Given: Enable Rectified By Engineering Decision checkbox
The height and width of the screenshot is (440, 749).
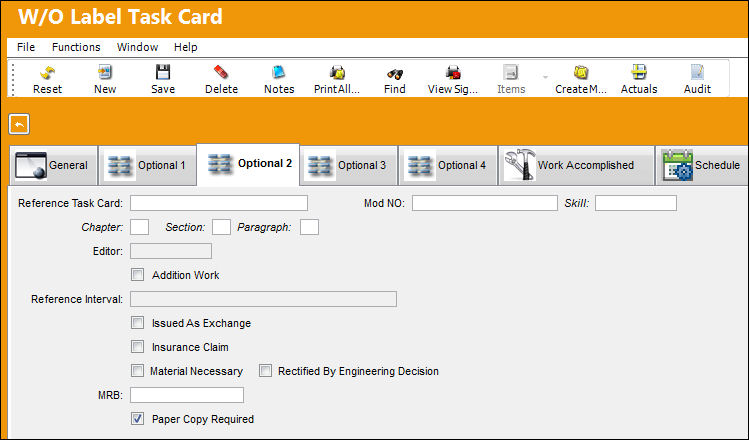Looking at the screenshot, I should pos(266,371).
